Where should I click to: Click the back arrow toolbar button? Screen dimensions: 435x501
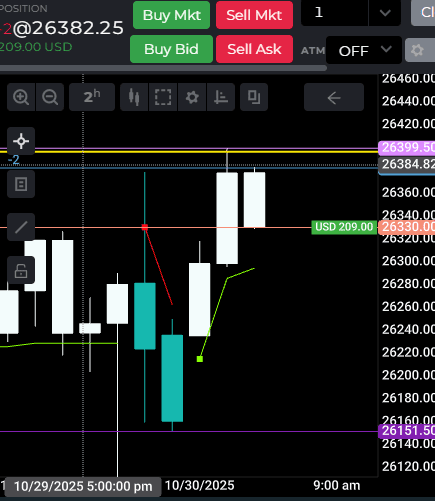pos(334,97)
